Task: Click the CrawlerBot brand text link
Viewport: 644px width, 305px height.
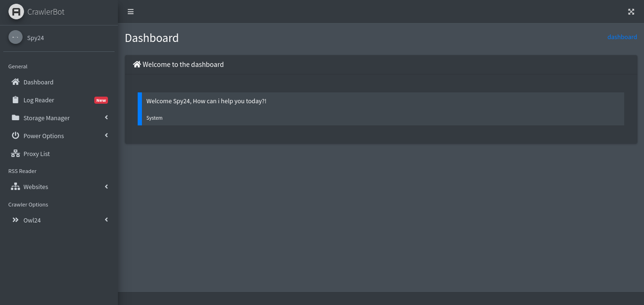Action: pyautogui.click(x=46, y=12)
